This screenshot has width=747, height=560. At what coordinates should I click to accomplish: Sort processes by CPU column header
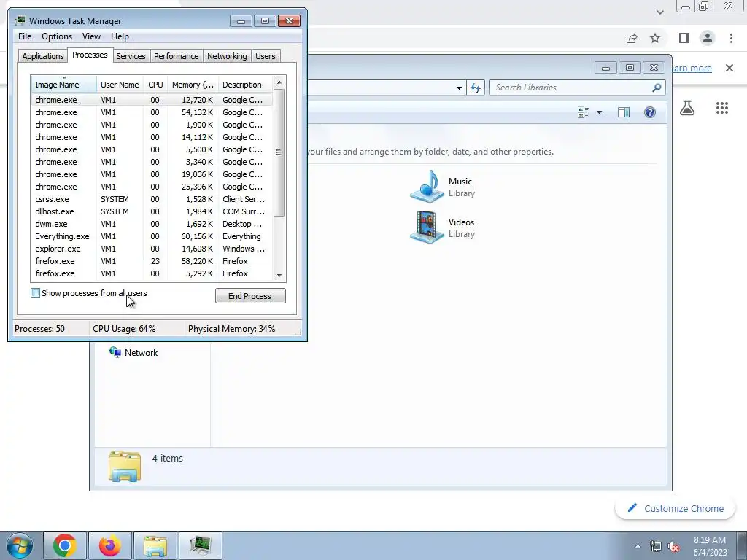(155, 85)
